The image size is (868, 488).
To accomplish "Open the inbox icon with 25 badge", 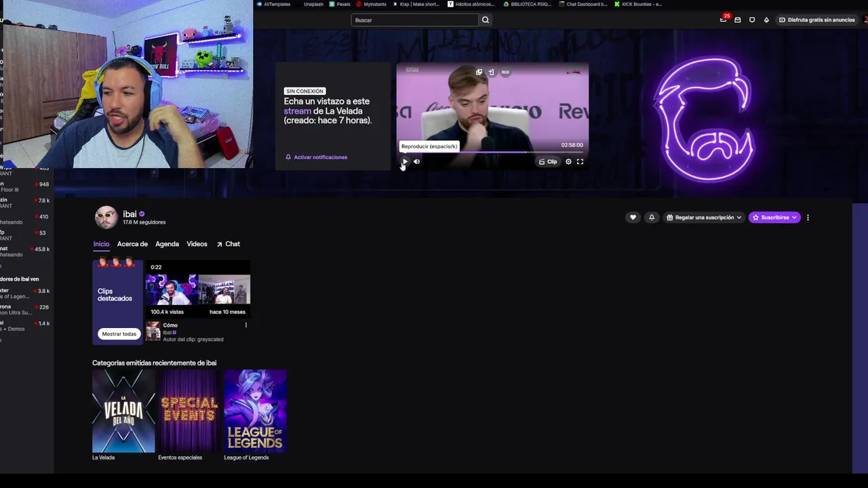I will (x=724, y=19).
